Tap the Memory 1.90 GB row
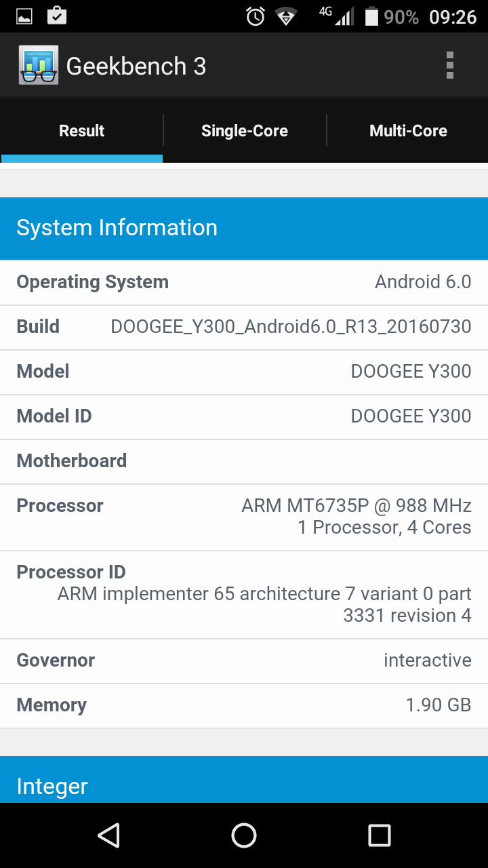The width and height of the screenshot is (488, 868). [x=244, y=705]
